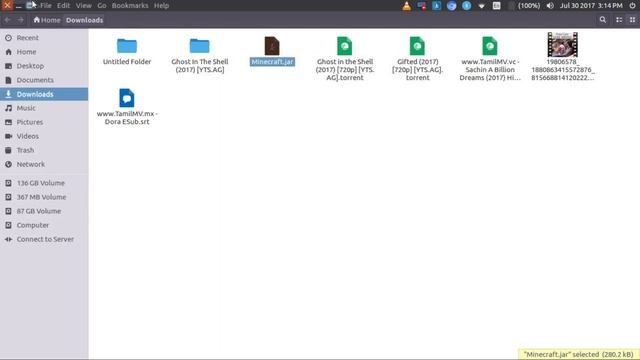This screenshot has height=360, width=640.
Task: Open the Untitled Folder icon
Action: pyautogui.click(x=127, y=46)
